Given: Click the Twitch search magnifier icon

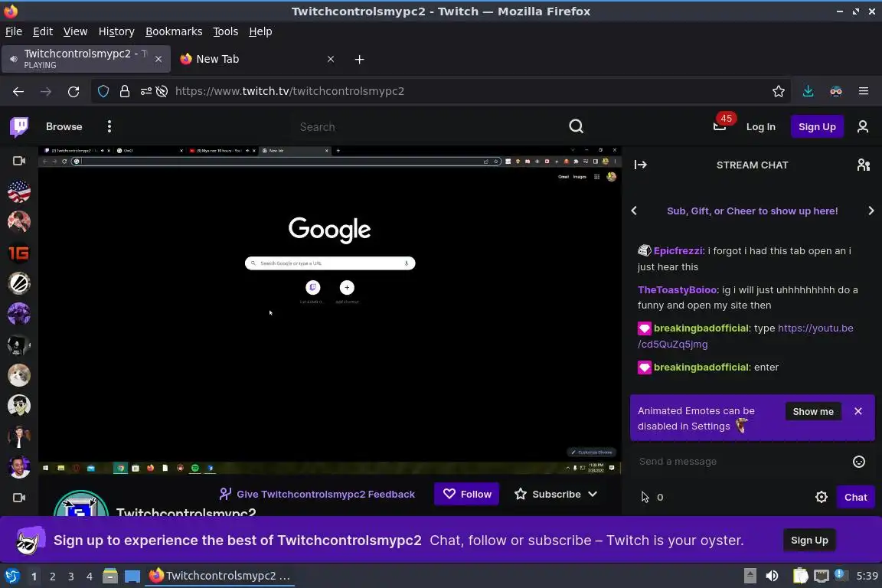Looking at the screenshot, I should tap(576, 126).
